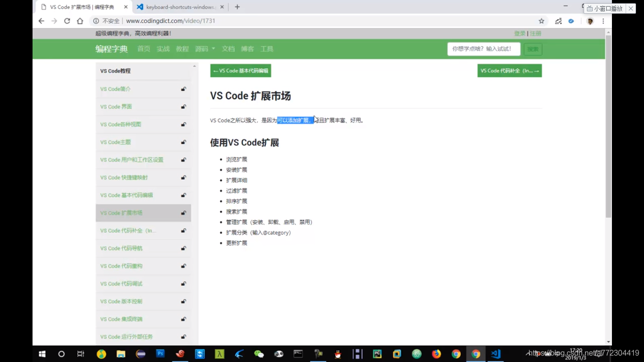Click the 不安全 site info icon
This screenshot has width=644, height=362.
tap(96, 21)
